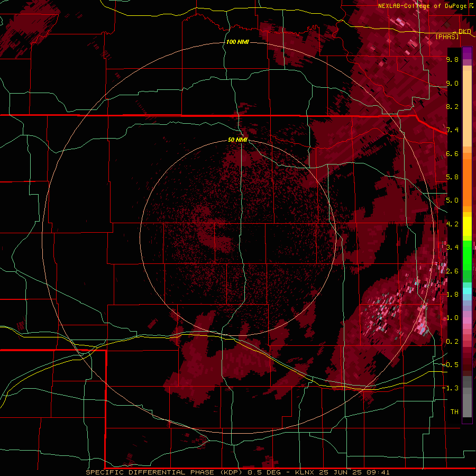Click the [PHAS] legend unit label
This screenshot has height=476, width=476.
447,37
